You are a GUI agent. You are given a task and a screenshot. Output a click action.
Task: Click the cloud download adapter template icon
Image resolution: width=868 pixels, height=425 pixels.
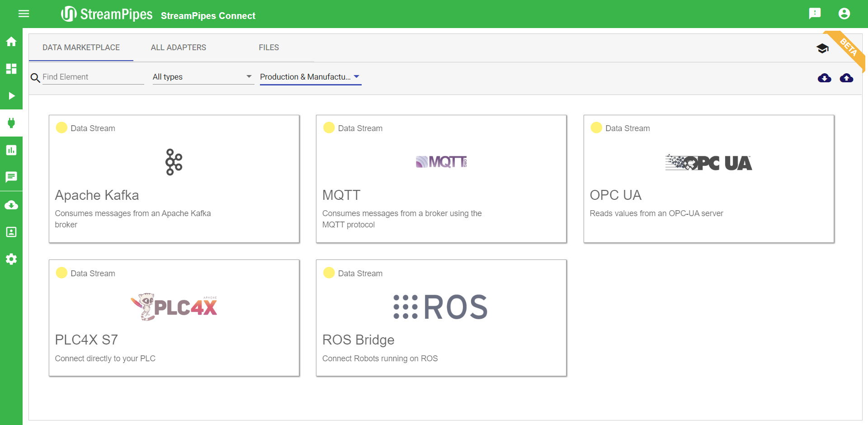(x=824, y=78)
